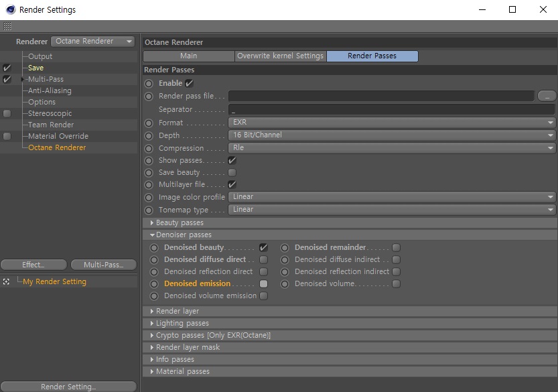The width and height of the screenshot is (558, 392).
Task: Click the animation dot for Image color profile
Action: click(149, 197)
